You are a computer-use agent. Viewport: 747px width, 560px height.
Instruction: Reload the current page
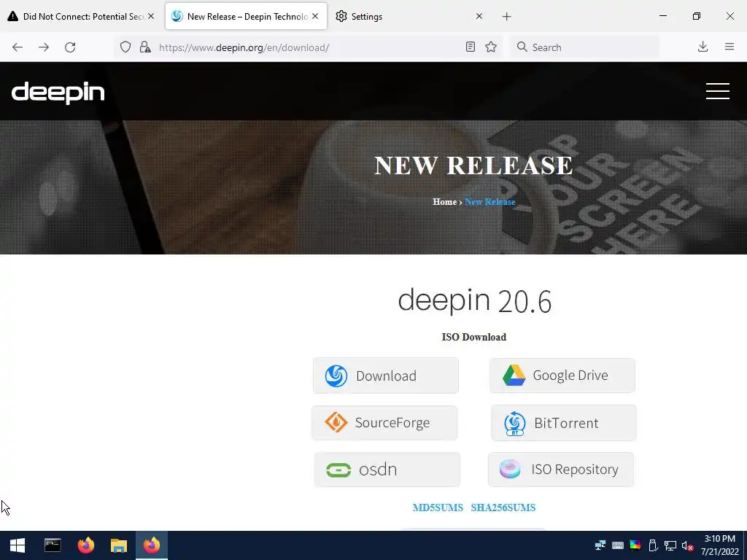(70, 47)
